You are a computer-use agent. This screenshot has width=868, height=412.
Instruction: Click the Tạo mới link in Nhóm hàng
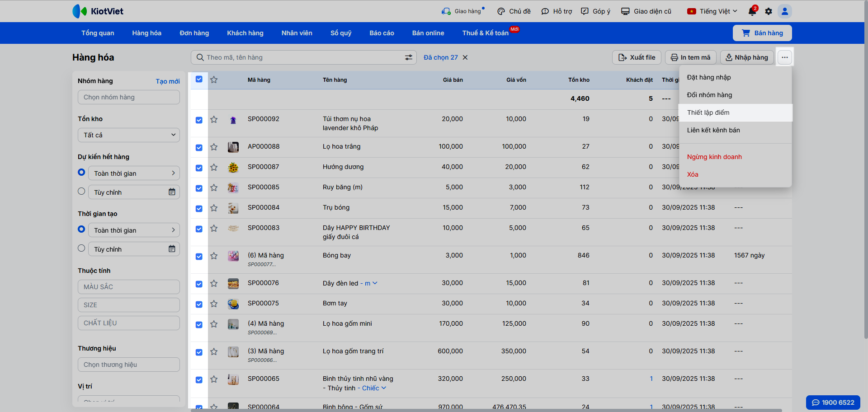click(168, 81)
